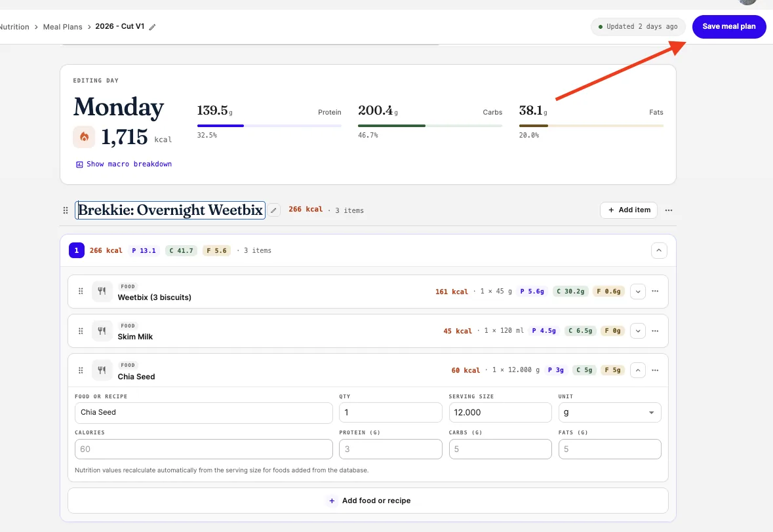Collapse the option 1 group chevron
The image size is (773, 532).
click(x=659, y=250)
